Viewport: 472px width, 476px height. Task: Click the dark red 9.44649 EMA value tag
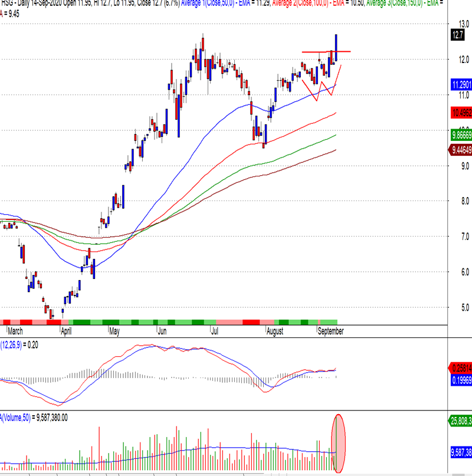(x=460, y=150)
